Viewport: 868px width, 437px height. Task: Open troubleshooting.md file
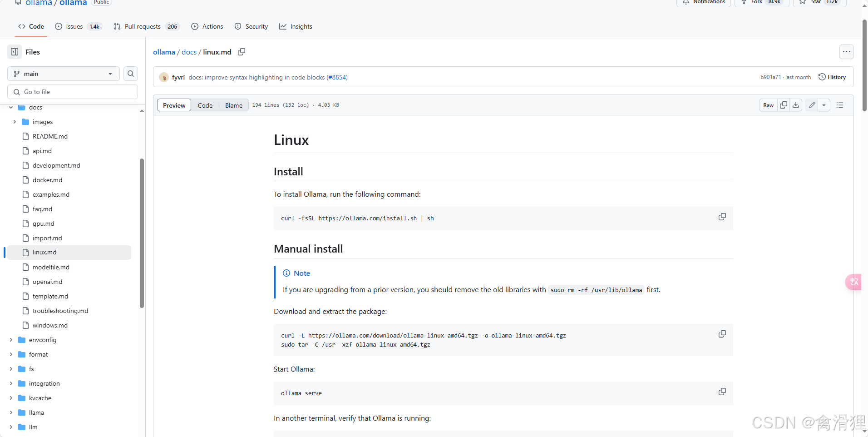pyautogui.click(x=60, y=311)
